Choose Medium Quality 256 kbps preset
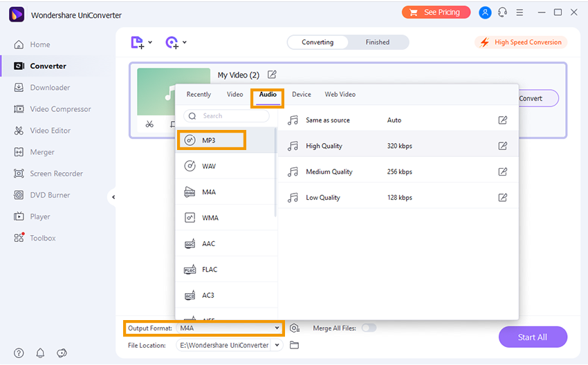 pyautogui.click(x=398, y=172)
